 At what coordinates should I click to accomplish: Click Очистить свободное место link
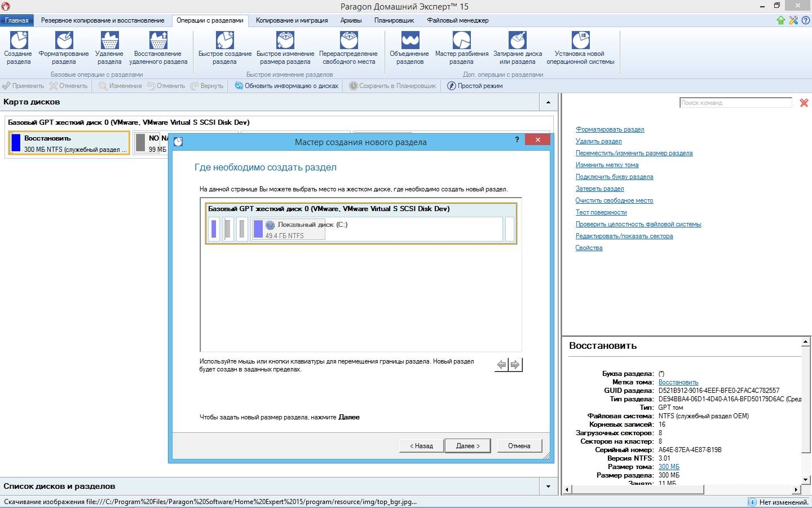point(614,200)
